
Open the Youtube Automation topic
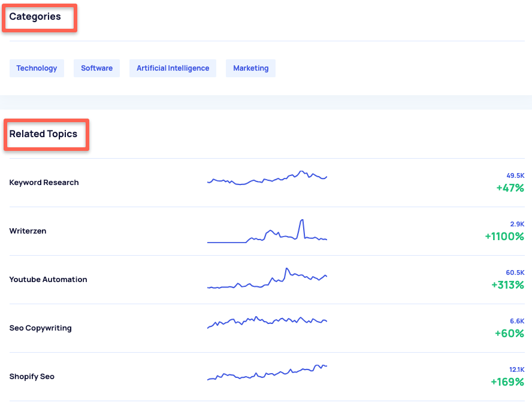coord(48,279)
